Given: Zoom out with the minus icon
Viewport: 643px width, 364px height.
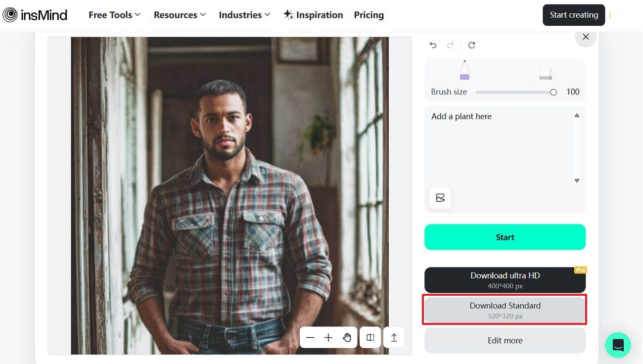Looking at the screenshot, I should [x=310, y=338].
